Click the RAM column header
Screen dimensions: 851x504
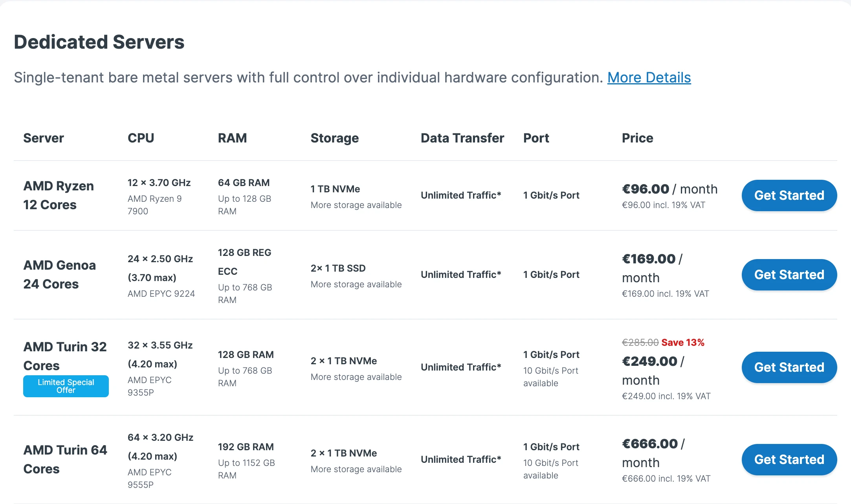click(x=233, y=138)
